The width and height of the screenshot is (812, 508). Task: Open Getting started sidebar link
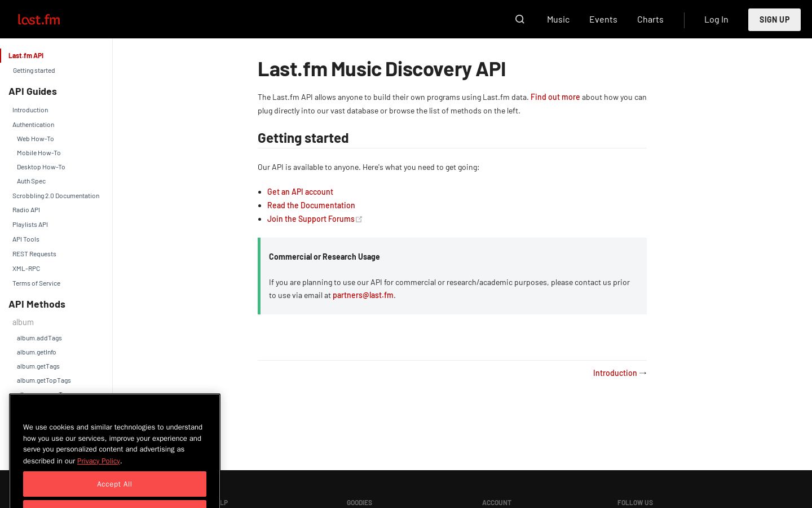coord(34,71)
